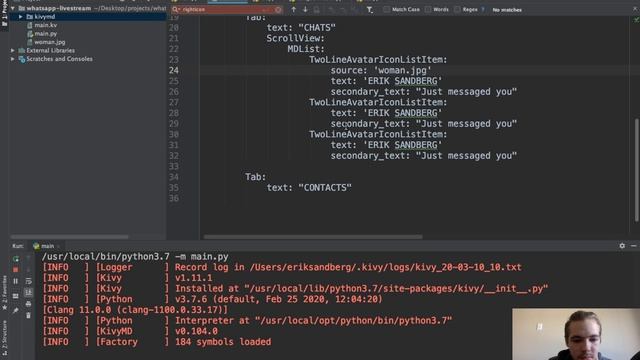Pin the Run panel tab
This screenshot has width=640, height=360.
click(16, 311)
